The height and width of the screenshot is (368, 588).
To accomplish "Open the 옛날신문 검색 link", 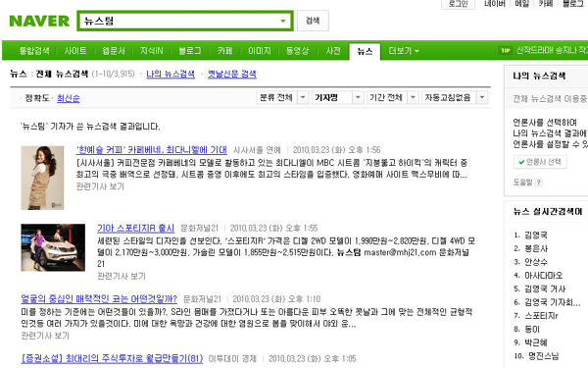I will (x=231, y=74).
